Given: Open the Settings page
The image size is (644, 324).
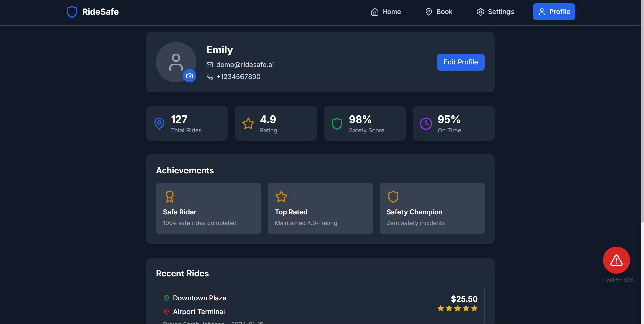Looking at the screenshot, I should pos(495,12).
